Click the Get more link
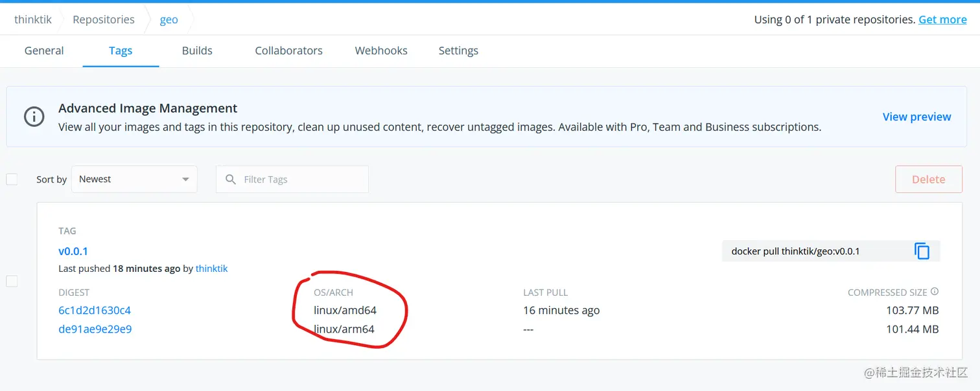980x391 pixels. click(x=942, y=19)
